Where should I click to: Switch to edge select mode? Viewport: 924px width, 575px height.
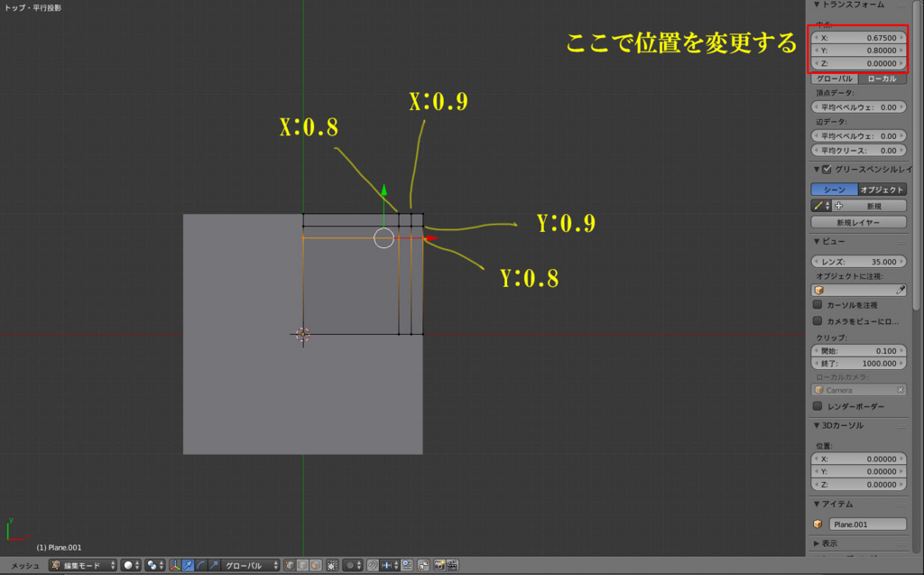click(303, 566)
